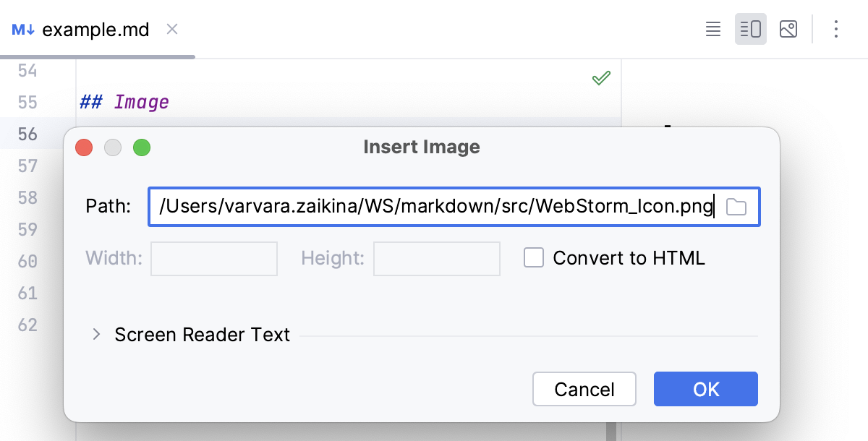Screen dimensions: 868x441
Task: Click the green inspections checkmark
Action: 601,78
